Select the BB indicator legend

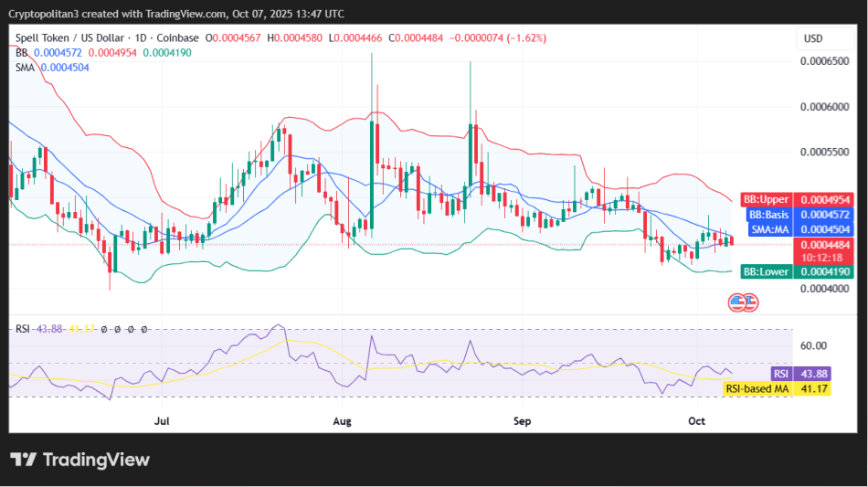click(22, 53)
